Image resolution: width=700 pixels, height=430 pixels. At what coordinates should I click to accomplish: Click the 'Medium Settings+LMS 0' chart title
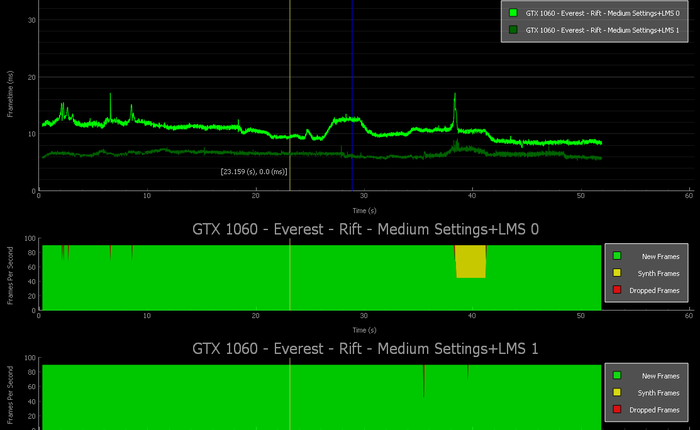click(x=365, y=230)
